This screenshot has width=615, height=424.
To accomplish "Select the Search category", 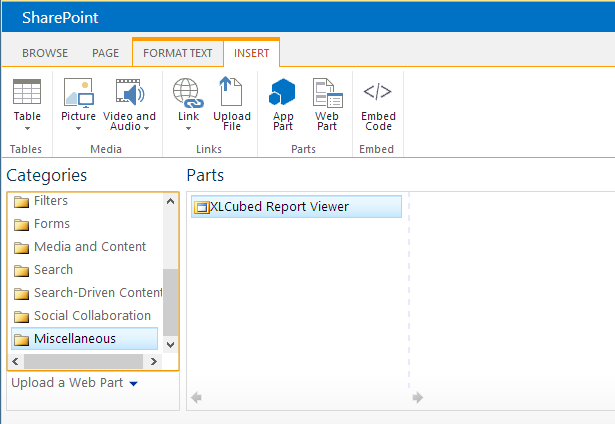I will pyautogui.click(x=53, y=270).
